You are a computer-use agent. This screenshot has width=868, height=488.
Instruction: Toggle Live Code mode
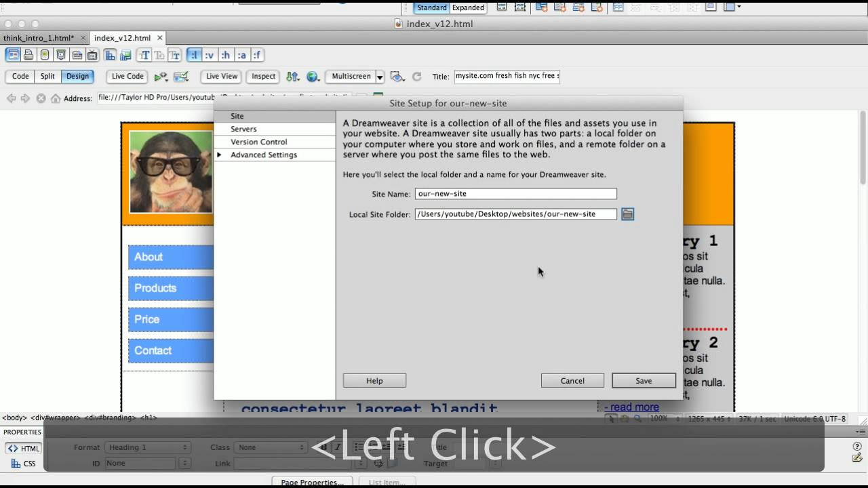[x=127, y=77]
